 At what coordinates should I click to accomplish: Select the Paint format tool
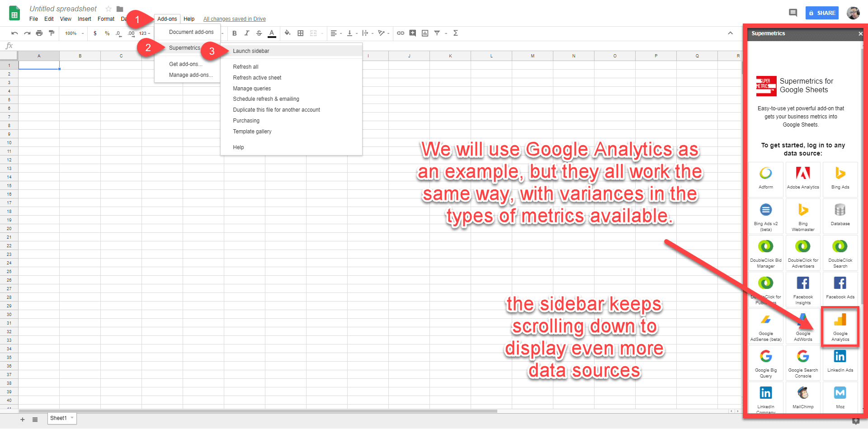52,33
